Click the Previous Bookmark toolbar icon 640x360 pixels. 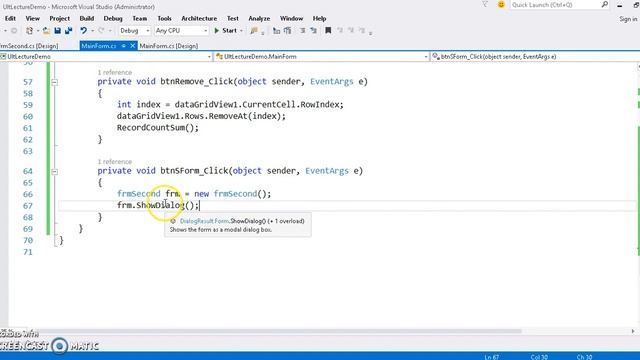tap(340, 31)
